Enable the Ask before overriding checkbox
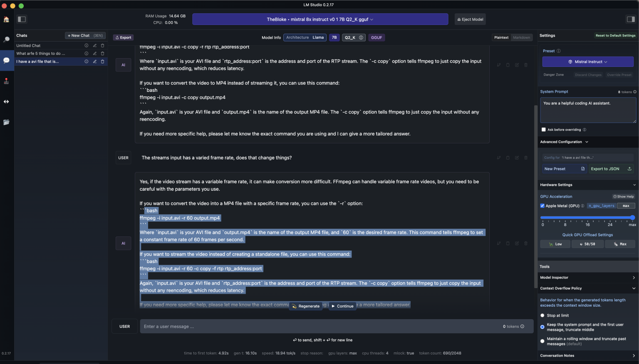The height and width of the screenshot is (364, 639). point(543,129)
